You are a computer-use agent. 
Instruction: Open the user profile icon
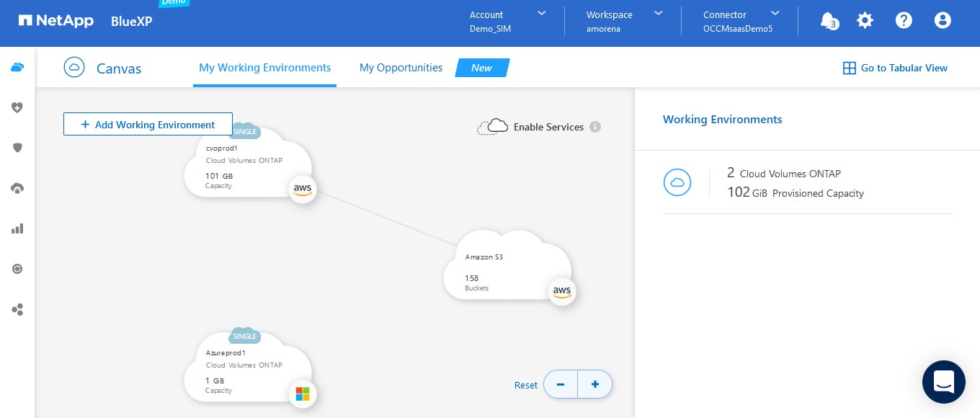[x=943, y=21]
